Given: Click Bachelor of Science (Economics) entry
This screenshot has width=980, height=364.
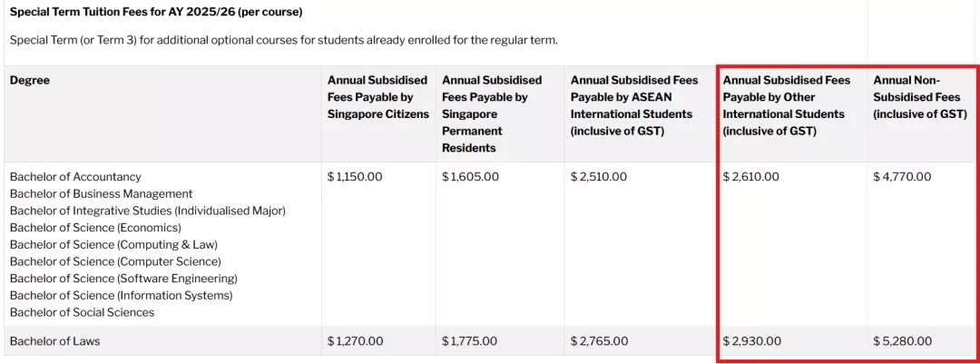Looking at the screenshot, I should 95,228.
